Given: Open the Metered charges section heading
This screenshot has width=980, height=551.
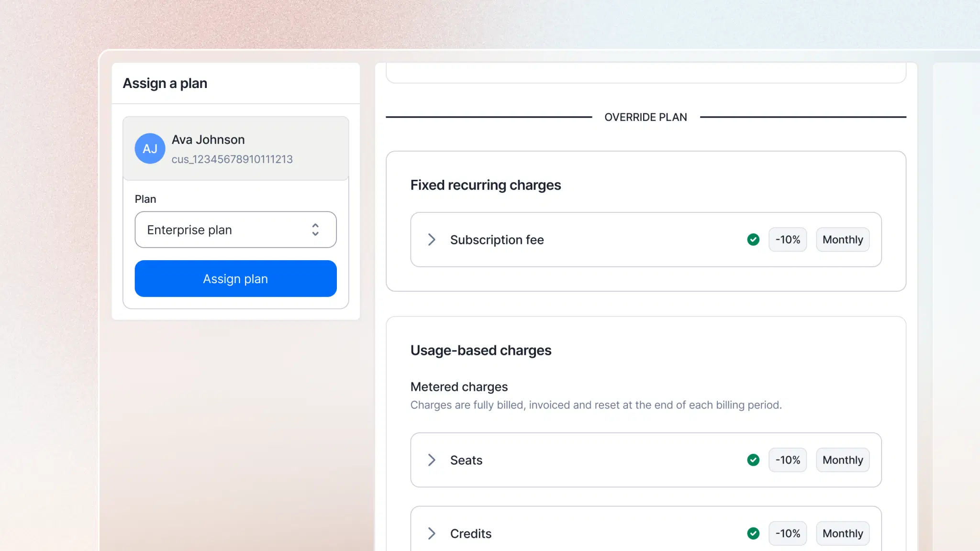Looking at the screenshot, I should click(459, 386).
